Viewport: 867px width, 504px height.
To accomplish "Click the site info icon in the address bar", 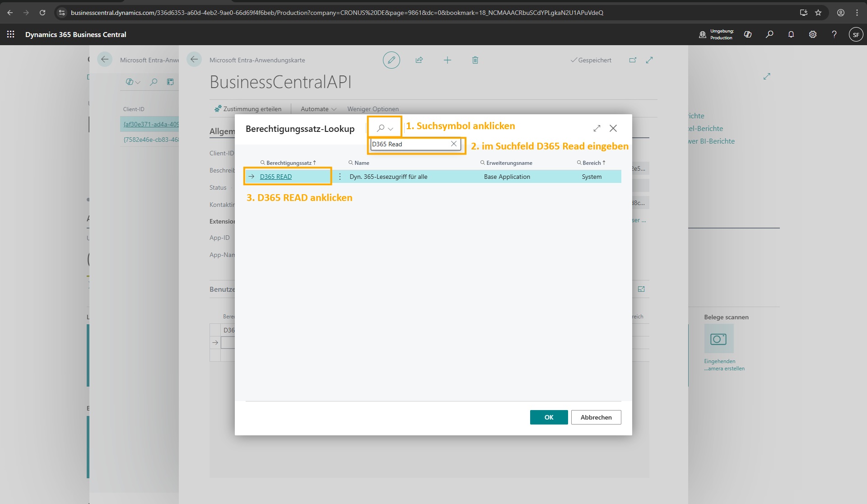I will 62,13.
